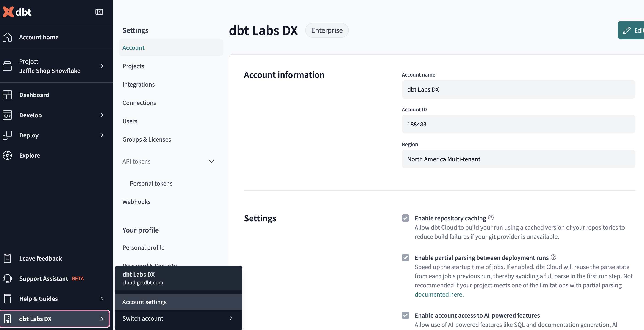Screen dimensions: 644x330
Task: Select the Integrations menu item
Action: pyautogui.click(x=139, y=84)
